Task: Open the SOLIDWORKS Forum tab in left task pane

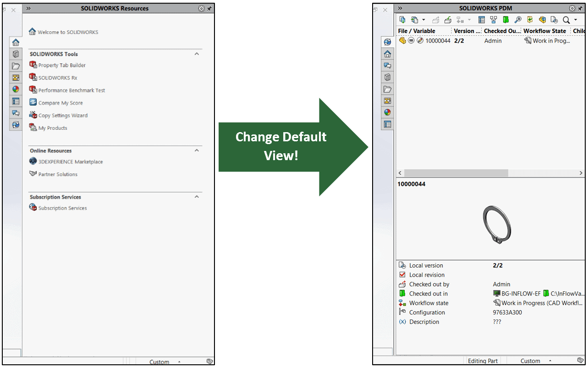Action: click(16, 113)
